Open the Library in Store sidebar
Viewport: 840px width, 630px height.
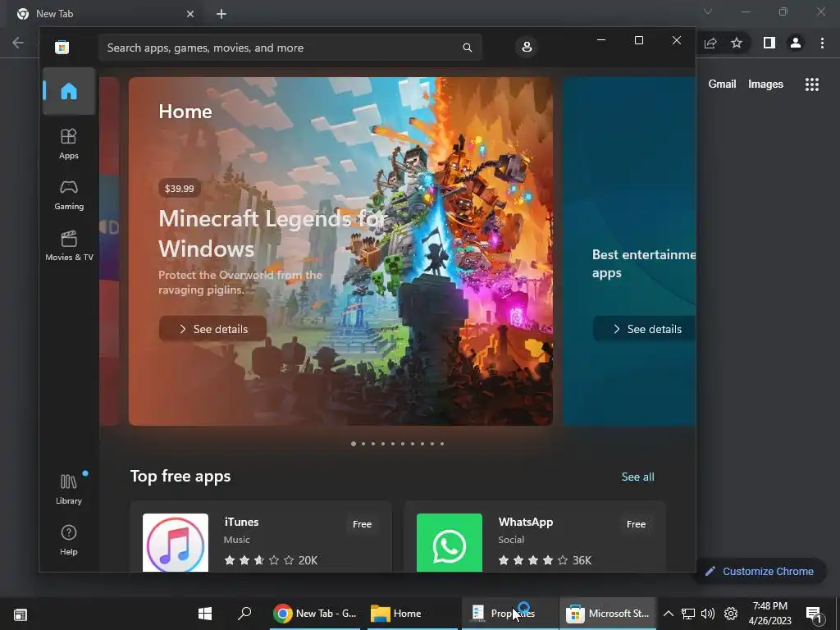tap(69, 489)
